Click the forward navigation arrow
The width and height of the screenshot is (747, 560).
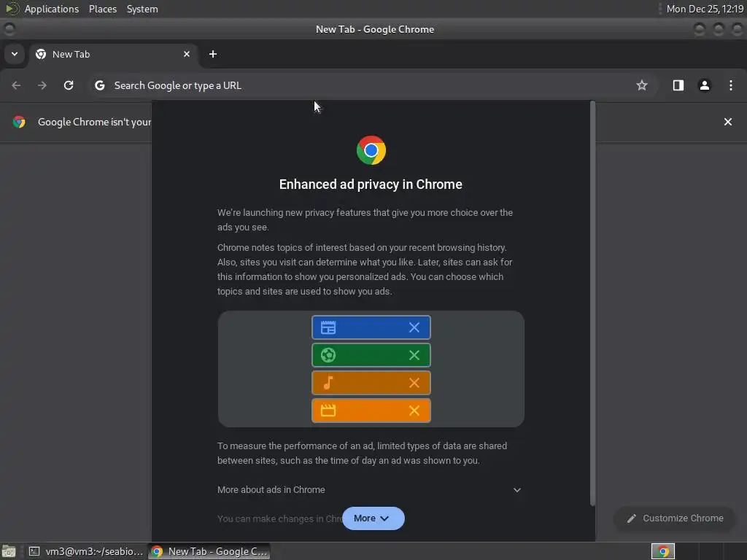click(x=42, y=85)
